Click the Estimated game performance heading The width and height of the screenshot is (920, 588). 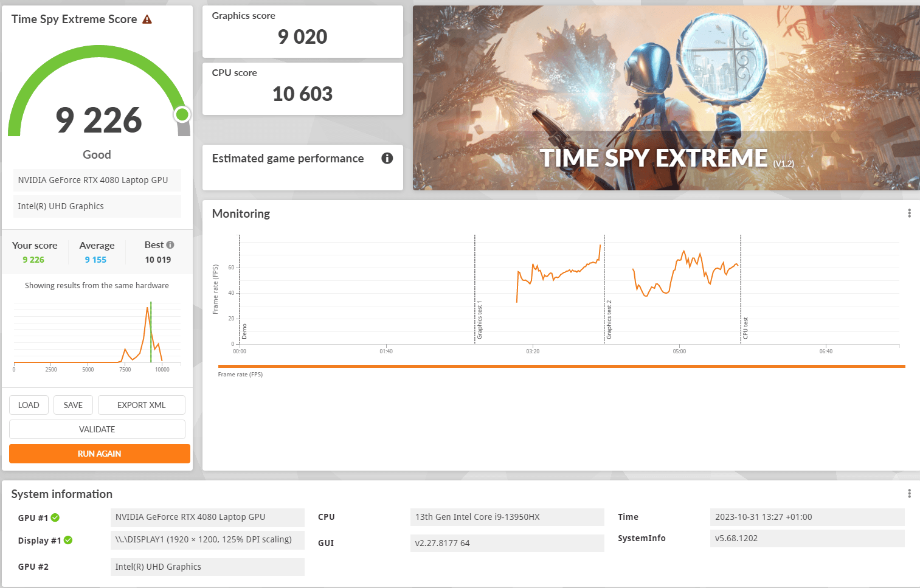click(288, 159)
